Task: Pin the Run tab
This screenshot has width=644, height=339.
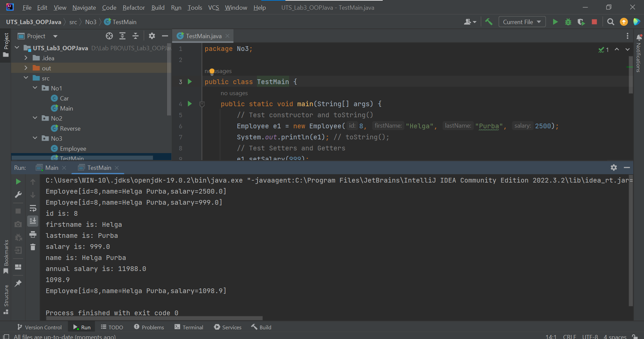Action: point(18,283)
